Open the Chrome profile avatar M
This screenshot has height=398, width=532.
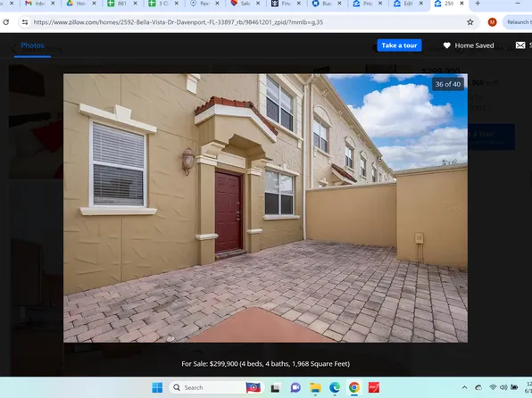[492, 22]
